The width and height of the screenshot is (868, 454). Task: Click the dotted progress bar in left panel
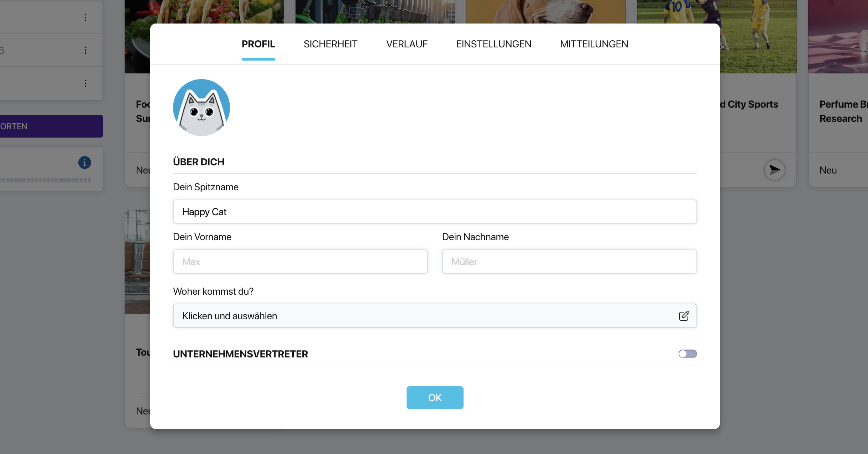coord(46,180)
